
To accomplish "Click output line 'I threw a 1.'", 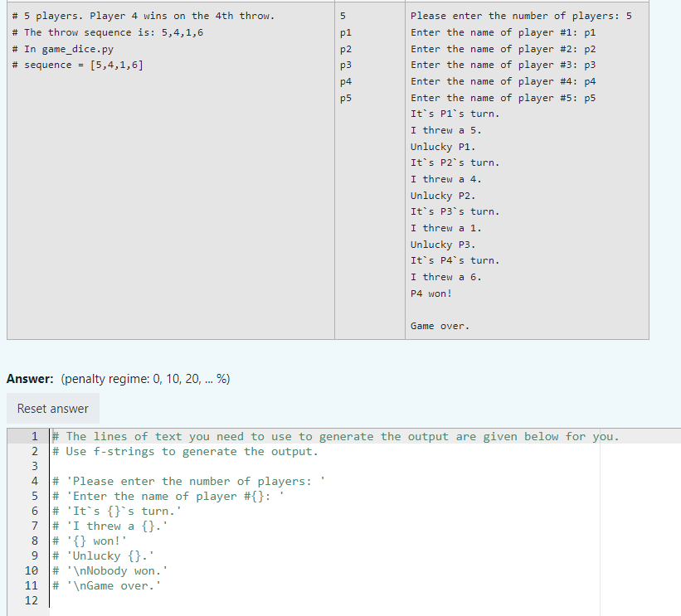I will click(446, 228).
